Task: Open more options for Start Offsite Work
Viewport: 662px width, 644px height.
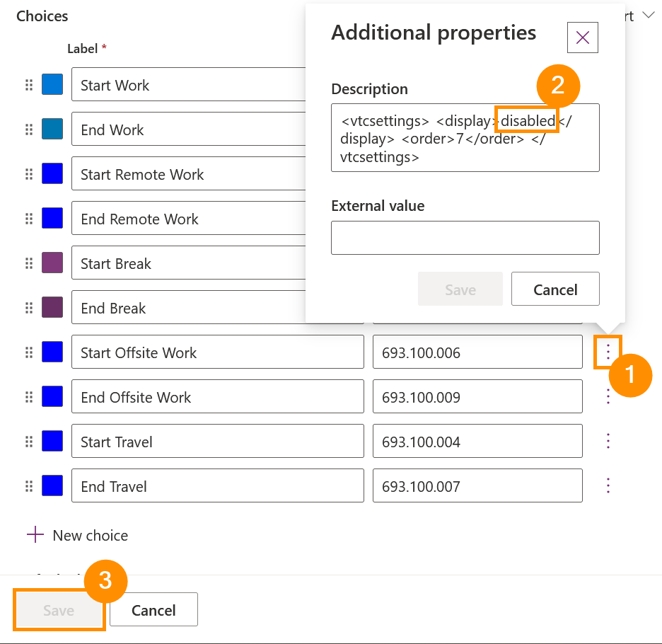Action: (608, 352)
